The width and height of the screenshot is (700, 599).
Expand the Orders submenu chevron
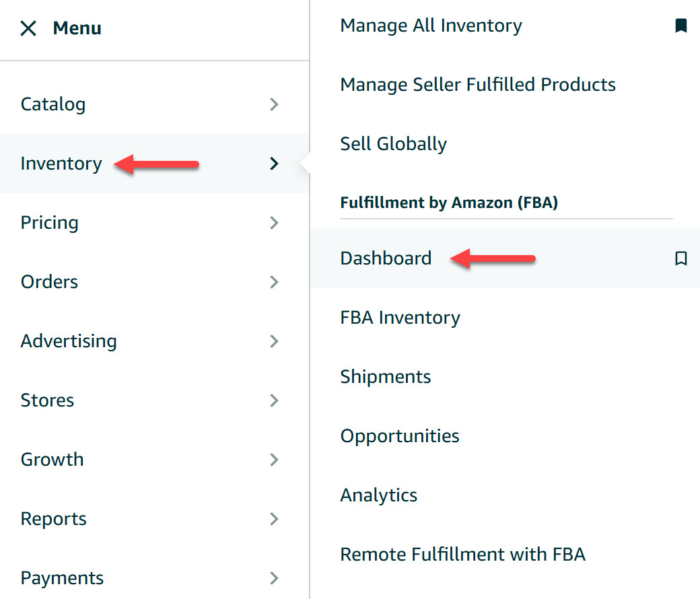pos(274,282)
